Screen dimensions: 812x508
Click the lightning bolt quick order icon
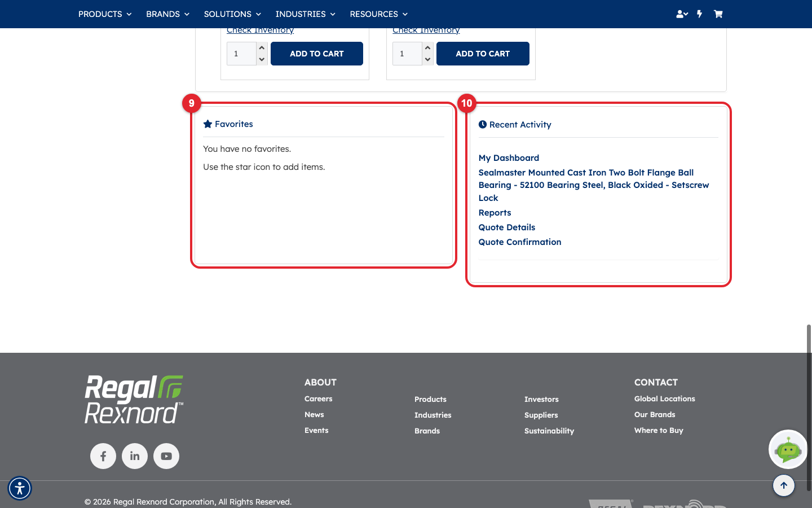[700, 14]
